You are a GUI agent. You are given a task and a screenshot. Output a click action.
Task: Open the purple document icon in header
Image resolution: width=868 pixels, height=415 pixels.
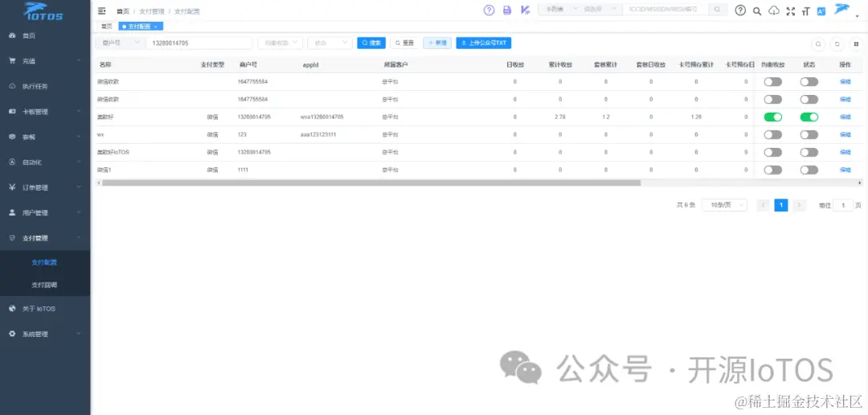(x=507, y=10)
